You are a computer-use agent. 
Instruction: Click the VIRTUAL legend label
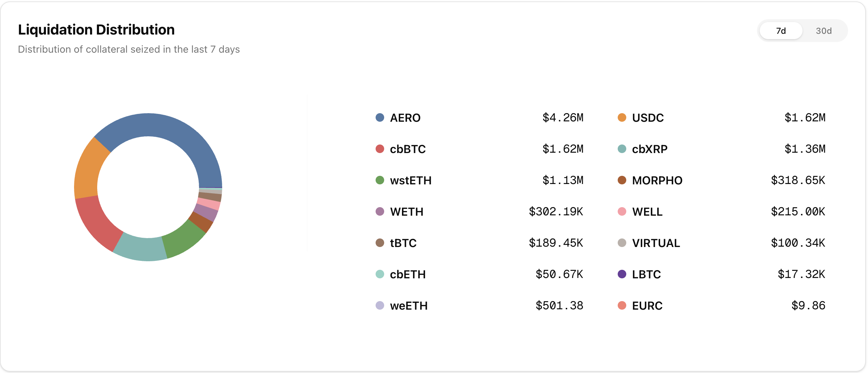(656, 243)
